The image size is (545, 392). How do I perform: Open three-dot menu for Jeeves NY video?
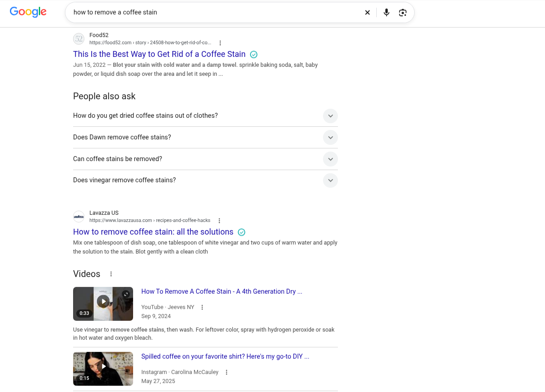tap(202, 307)
